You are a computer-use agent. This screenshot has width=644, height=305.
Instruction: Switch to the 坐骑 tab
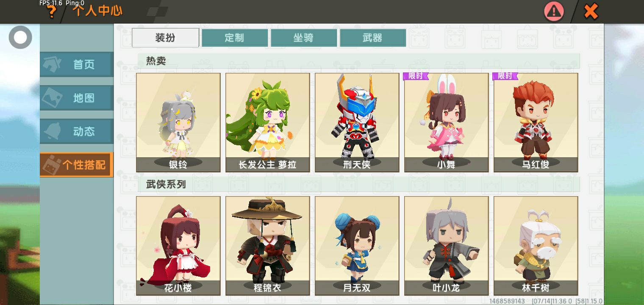coord(303,38)
